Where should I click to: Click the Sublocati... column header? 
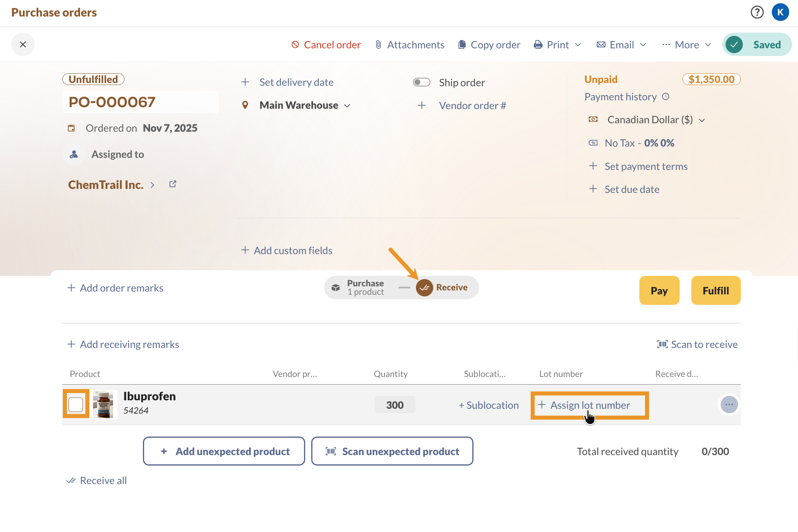click(x=484, y=374)
